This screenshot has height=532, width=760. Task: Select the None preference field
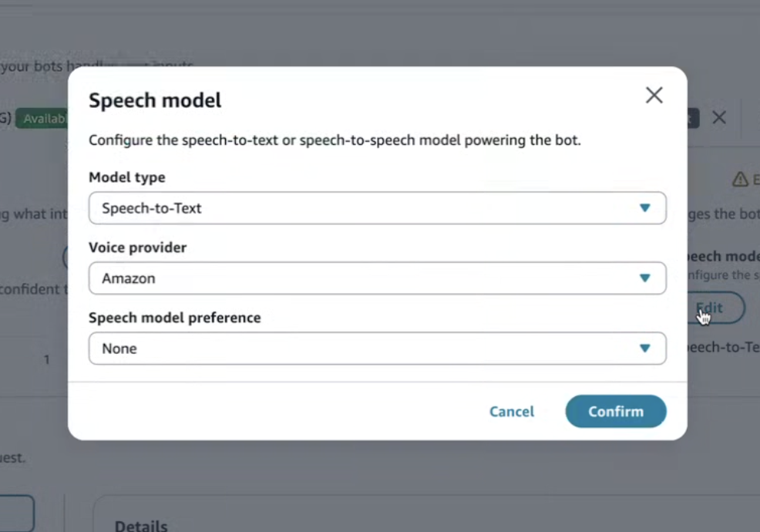pyautogui.click(x=308, y=348)
